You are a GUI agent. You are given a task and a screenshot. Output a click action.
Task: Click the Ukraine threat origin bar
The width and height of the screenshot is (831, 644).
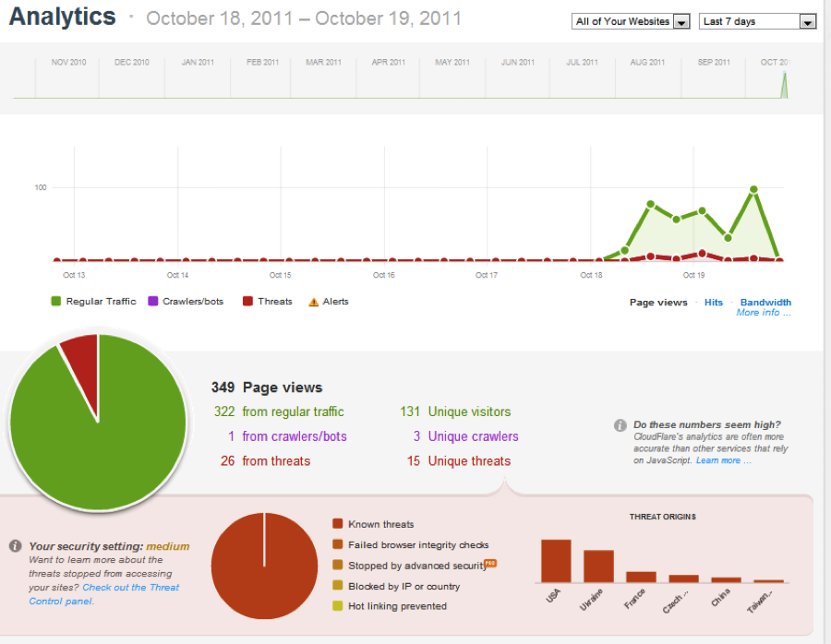tap(598, 566)
